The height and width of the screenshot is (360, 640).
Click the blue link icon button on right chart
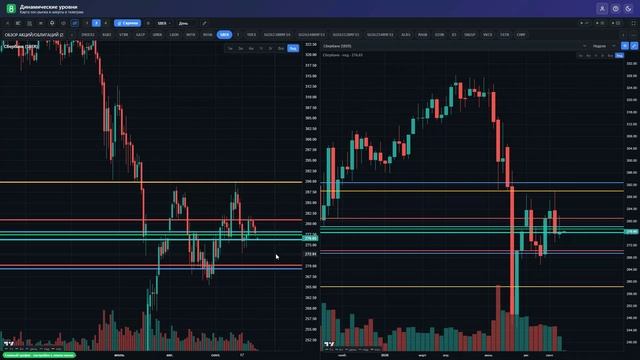[634, 46]
